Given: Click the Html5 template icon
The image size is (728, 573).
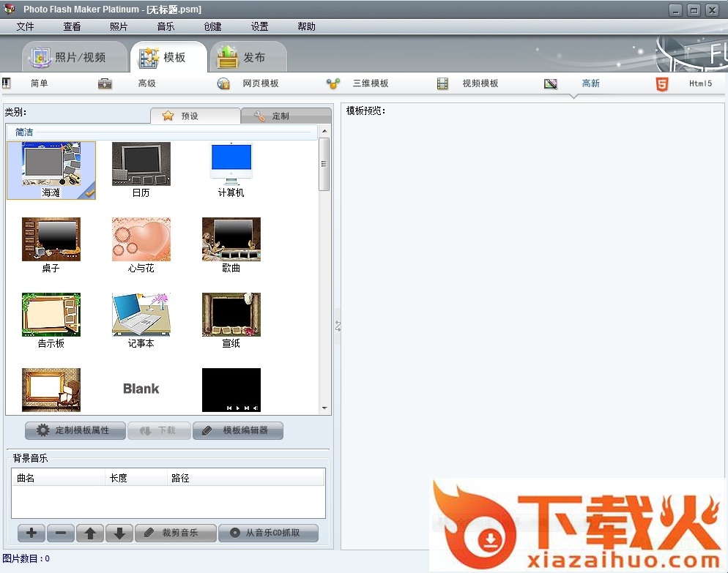Looking at the screenshot, I should click(x=662, y=83).
